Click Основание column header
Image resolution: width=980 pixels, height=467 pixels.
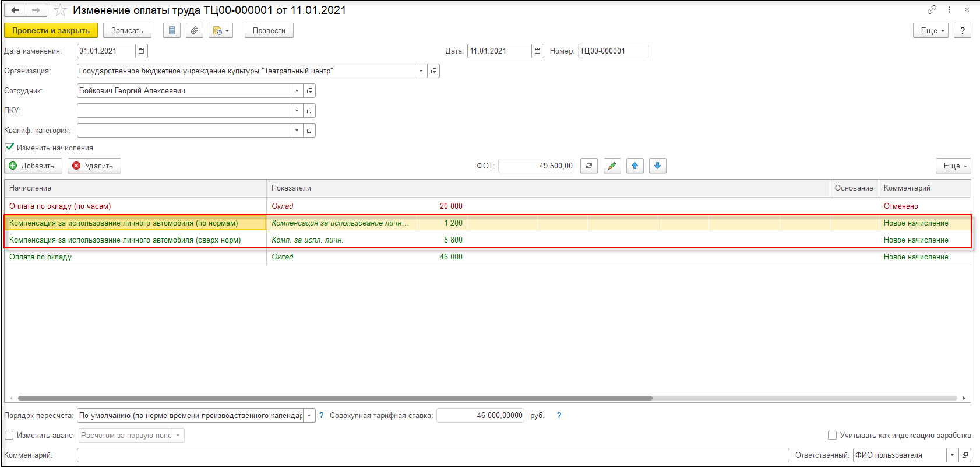coord(854,188)
